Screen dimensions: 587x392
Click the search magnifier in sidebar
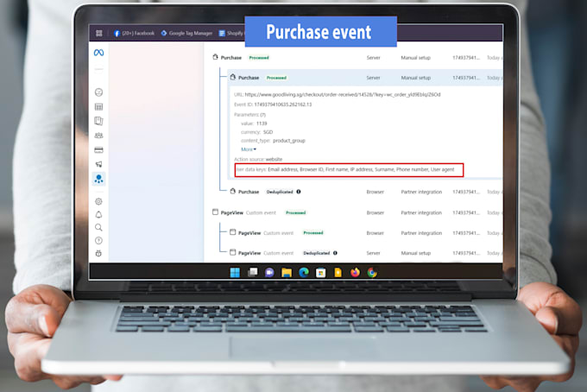(98, 227)
